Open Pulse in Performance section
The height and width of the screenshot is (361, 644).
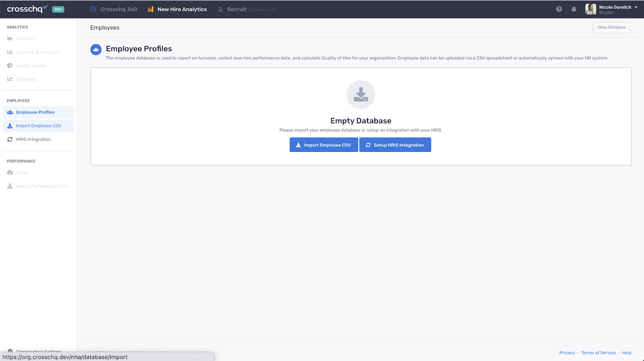(22, 173)
